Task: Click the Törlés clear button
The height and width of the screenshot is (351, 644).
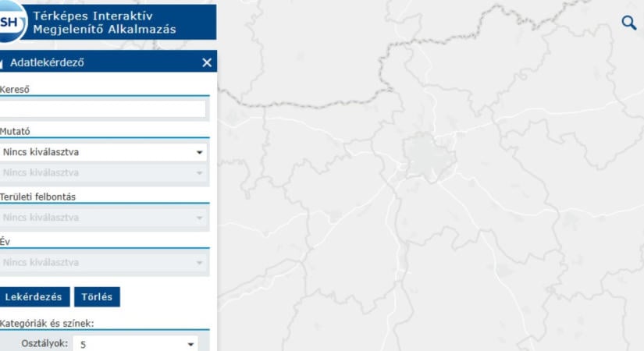Action: point(97,297)
